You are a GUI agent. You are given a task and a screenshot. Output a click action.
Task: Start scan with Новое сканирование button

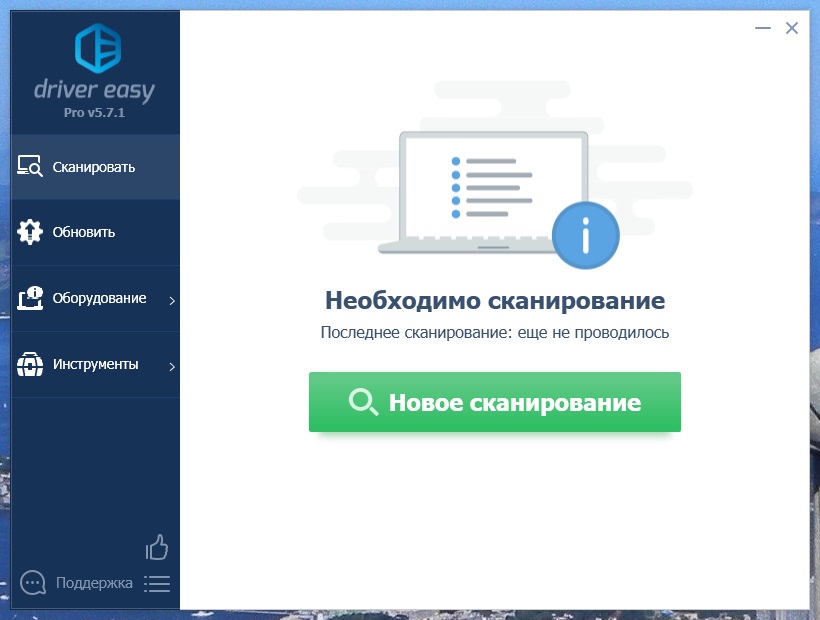[x=494, y=402]
